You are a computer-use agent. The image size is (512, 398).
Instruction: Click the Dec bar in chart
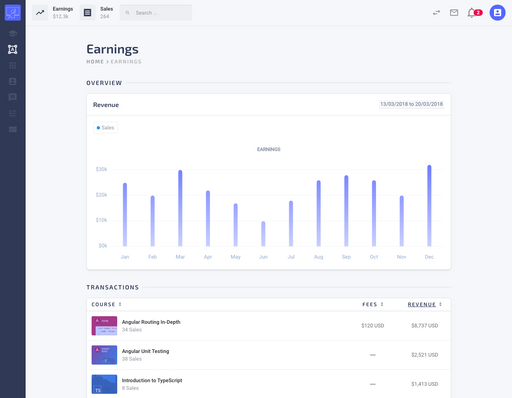click(x=429, y=206)
